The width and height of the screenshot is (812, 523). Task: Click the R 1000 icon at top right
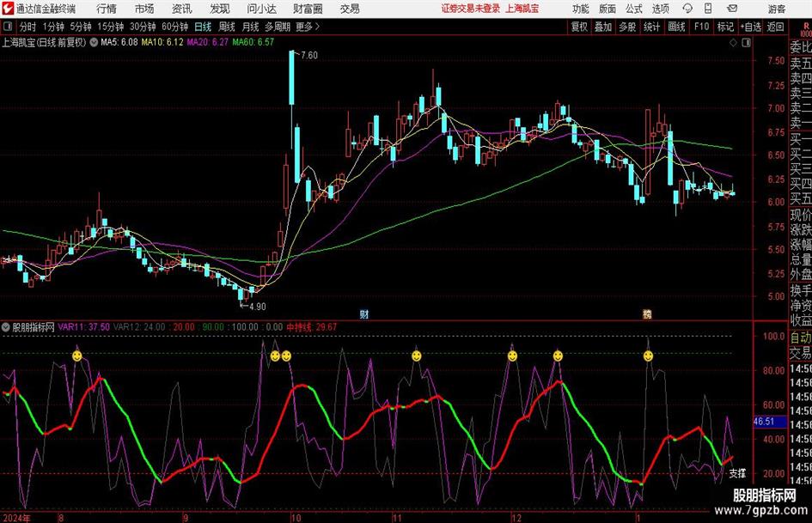pyautogui.click(x=806, y=29)
